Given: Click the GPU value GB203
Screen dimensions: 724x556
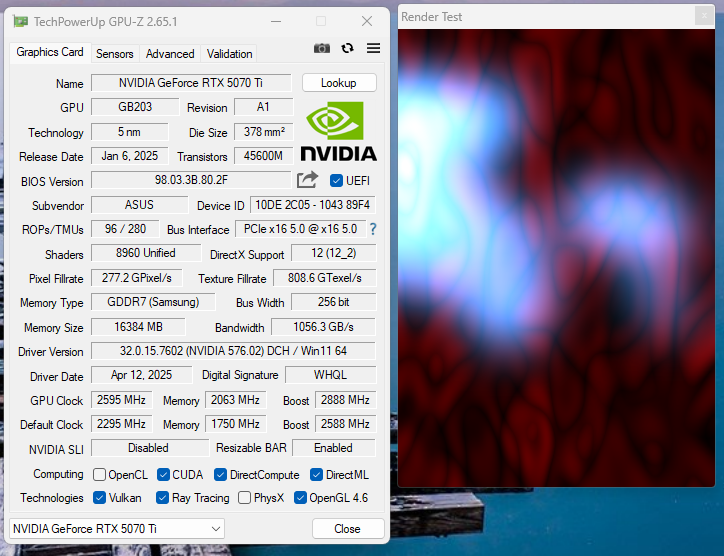Looking at the screenshot, I should tap(135, 107).
